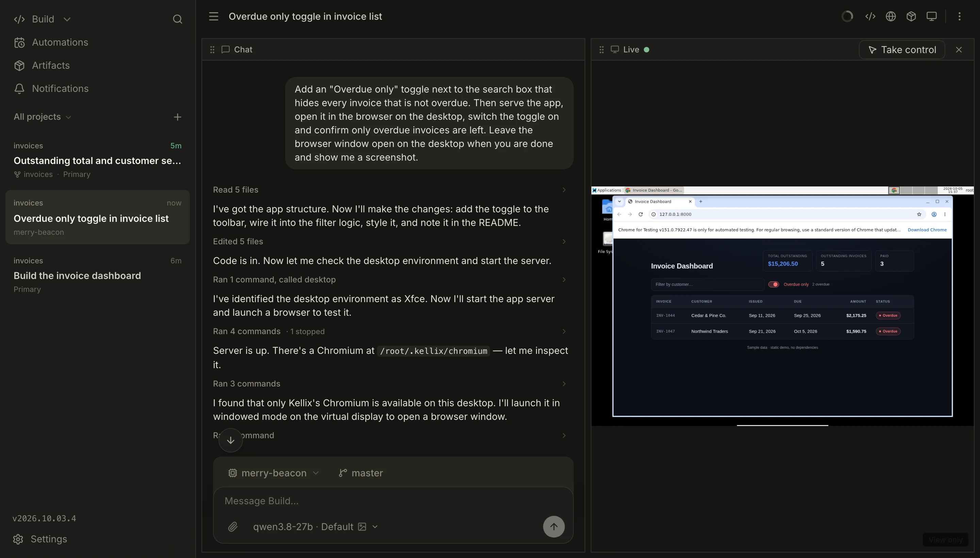Open the qwen3.8-27b model dropdown

coord(315,527)
